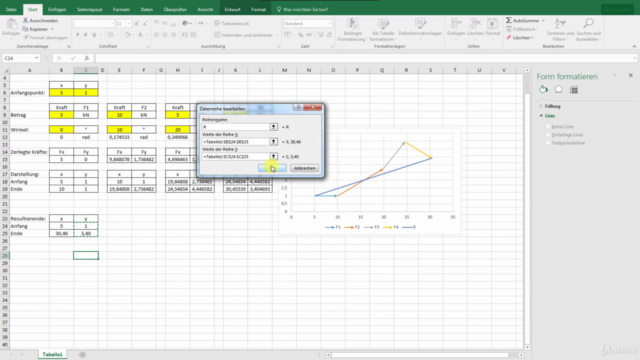Click the AutoSumme sigma icon
The height and width of the screenshot is (360, 640).
click(509, 20)
